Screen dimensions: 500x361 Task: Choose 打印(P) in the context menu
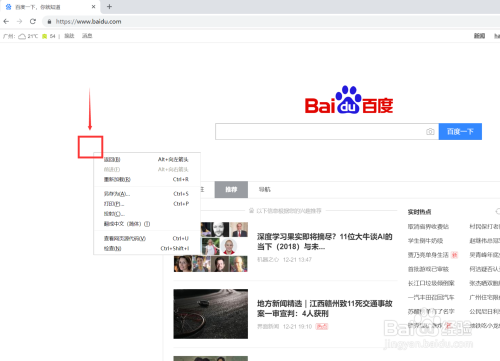pyautogui.click(x=147, y=204)
